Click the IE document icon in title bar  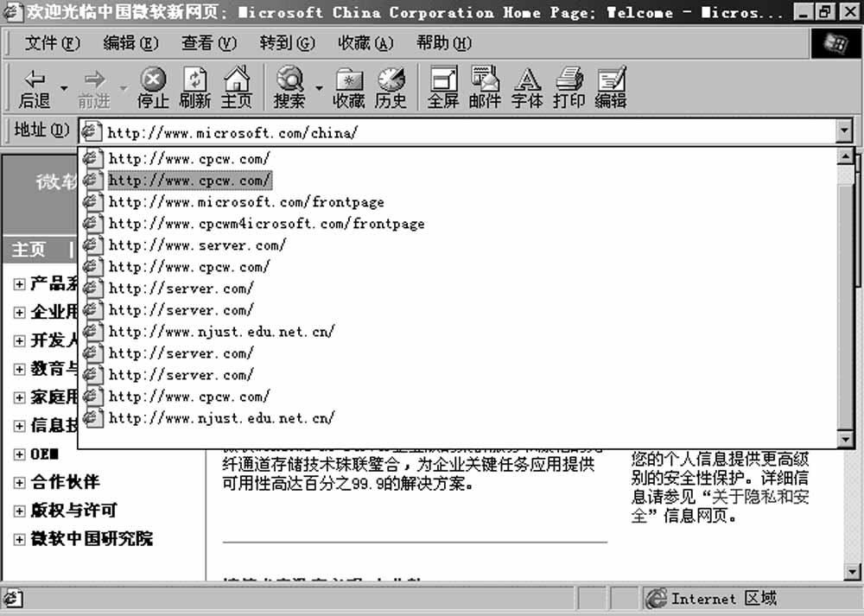(x=12, y=11)
